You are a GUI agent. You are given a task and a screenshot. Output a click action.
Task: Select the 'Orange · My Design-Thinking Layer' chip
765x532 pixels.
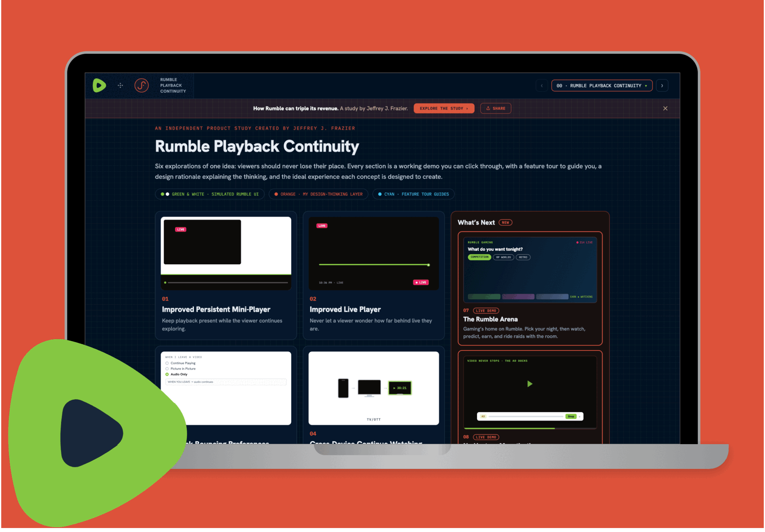(319, 194)
